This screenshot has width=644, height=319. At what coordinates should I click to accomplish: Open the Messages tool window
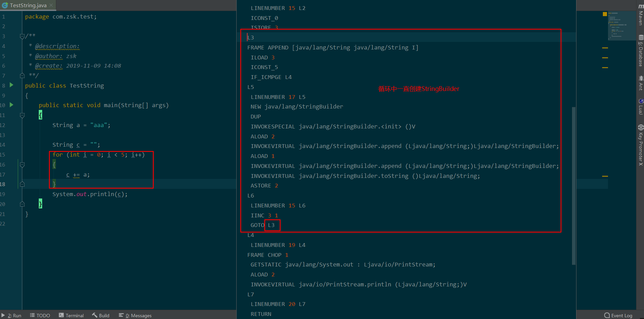click(x=135, y=315)
